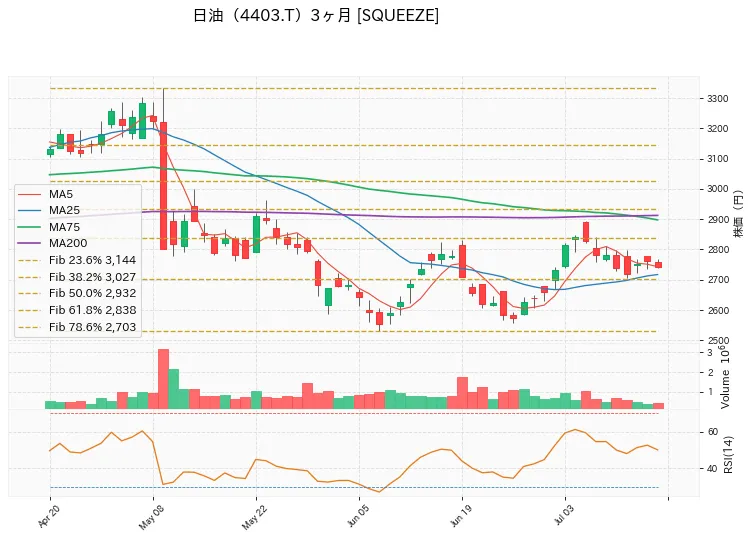Click the May 08 date axis label
The width and height of the screenshot is (752, 540).
(x=149, y=518)
